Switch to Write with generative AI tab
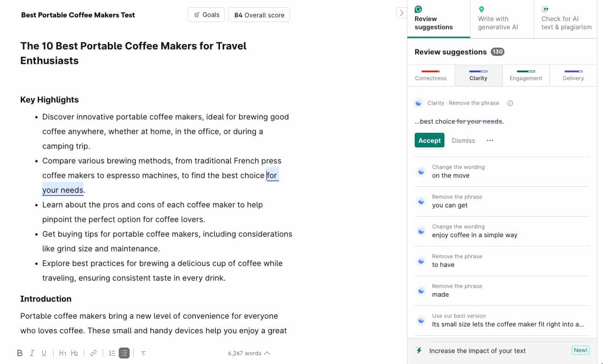 tap(502, 19)
